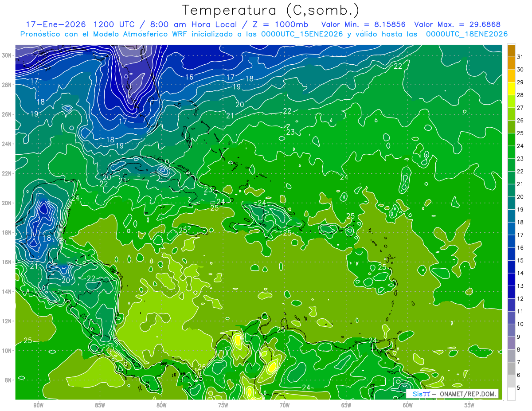Pick the purple swatch between 9 and 10
This screenshot has width=532, height=411.
pos(511,330)
